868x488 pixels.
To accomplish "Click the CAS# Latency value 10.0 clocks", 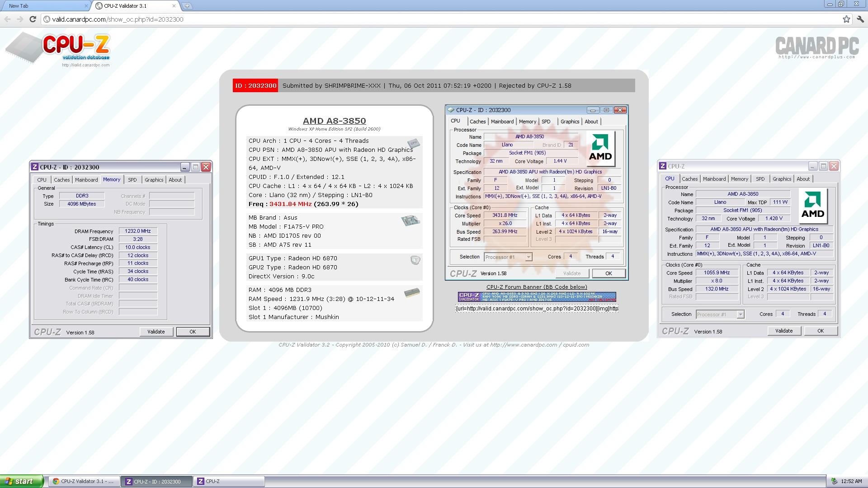I will pos(138,247).
